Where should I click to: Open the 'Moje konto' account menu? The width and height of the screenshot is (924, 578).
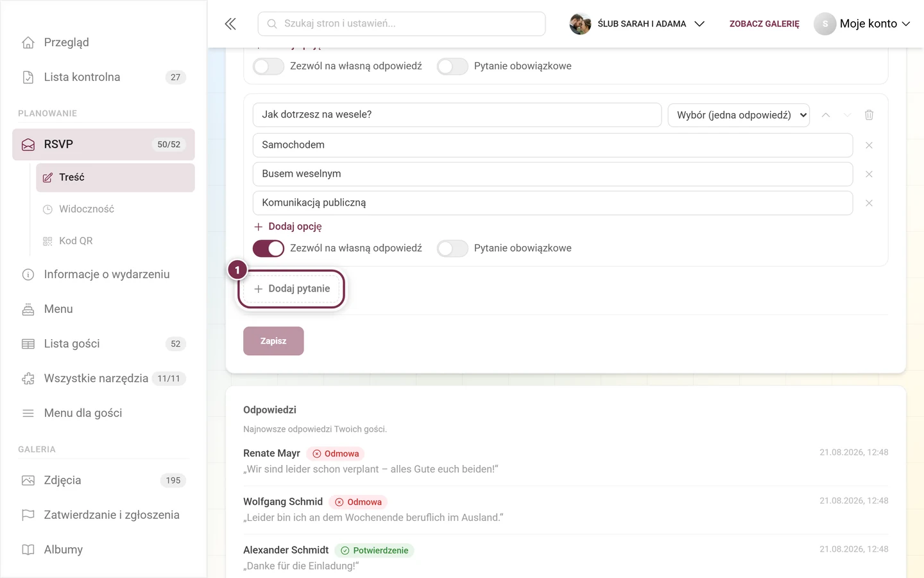tap(862, 24)
